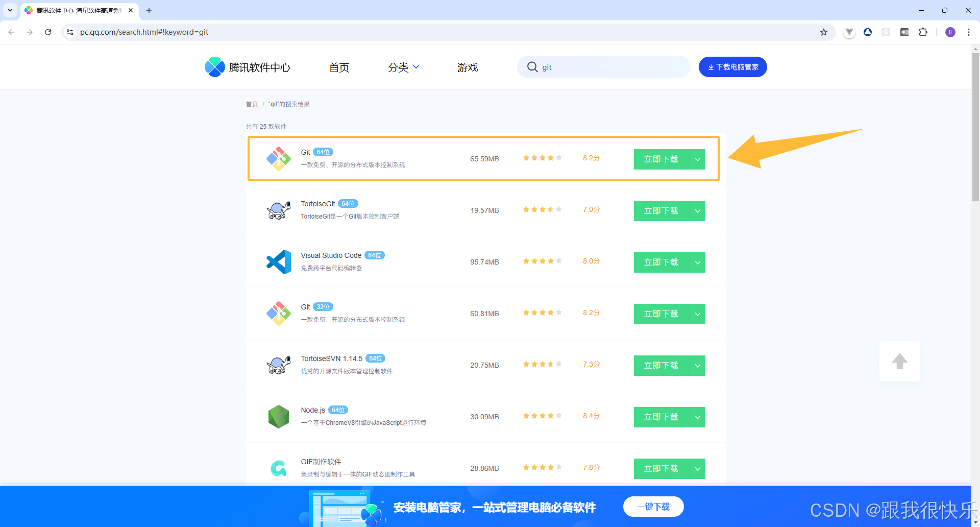Expand download options for Git 32位
Viewport: 980px width, 527px height.
pos(698,314)
